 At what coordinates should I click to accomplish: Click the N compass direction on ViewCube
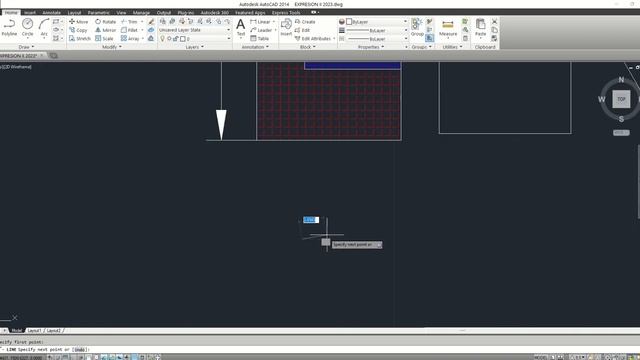[x=621, y=80]
